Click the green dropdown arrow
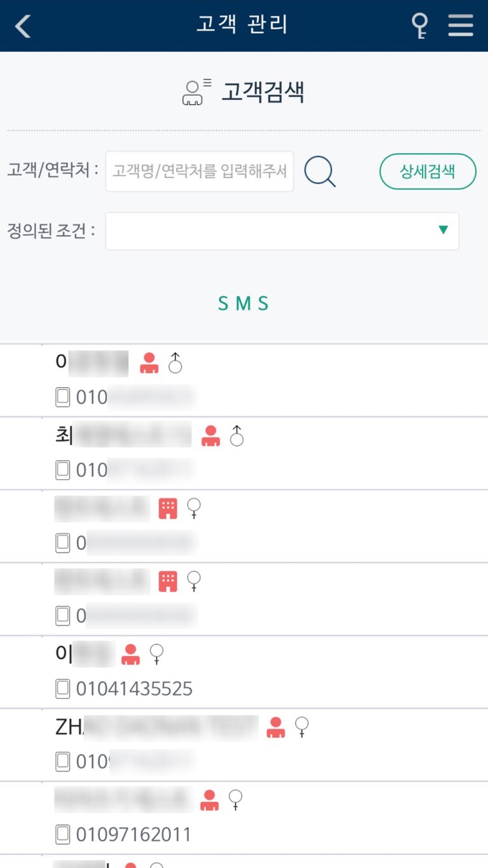488x868 pixels. [443, 230]
